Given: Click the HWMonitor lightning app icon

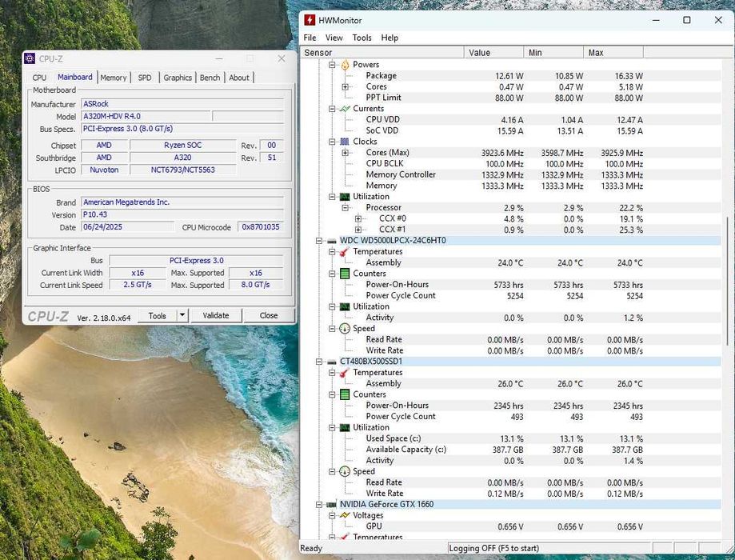Looking at the screenshot, I should [310, 20].
